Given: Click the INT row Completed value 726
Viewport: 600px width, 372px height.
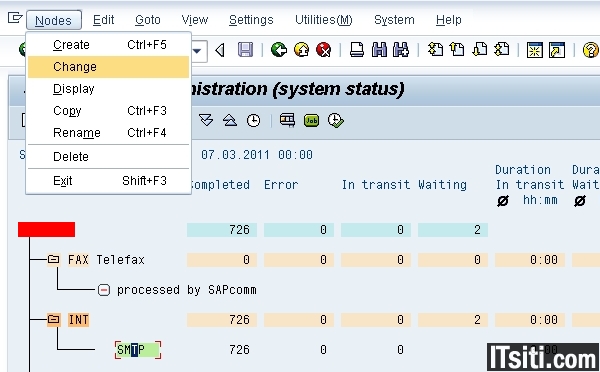Looking at the screenshot, I should point(222,320).
